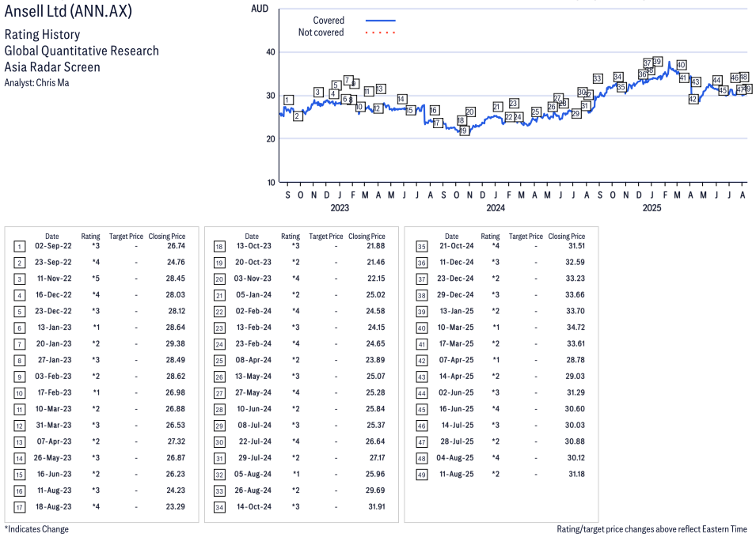Screen dimensions: 756x534
Task: Click the 20 y-axis label
Action: pyautogui.click(x=271, y=138)
